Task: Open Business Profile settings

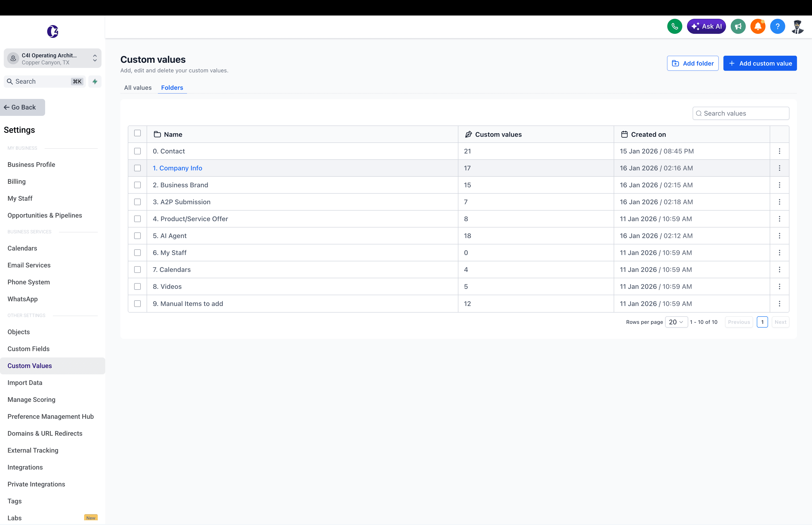Action: [31, 165]
